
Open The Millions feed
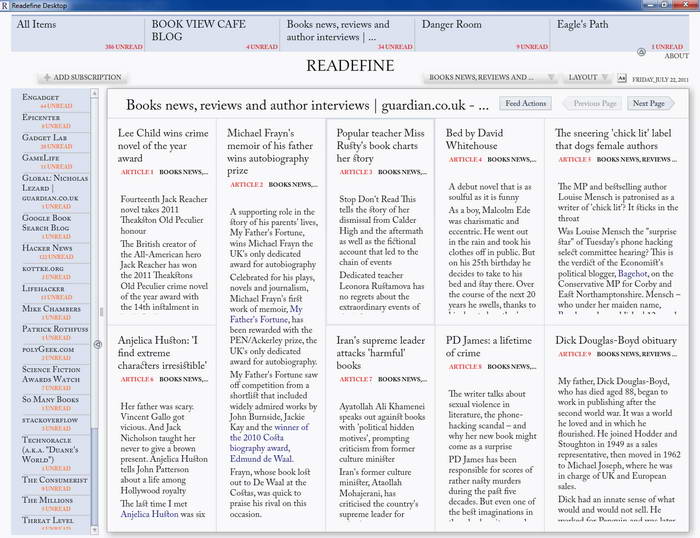51,504
